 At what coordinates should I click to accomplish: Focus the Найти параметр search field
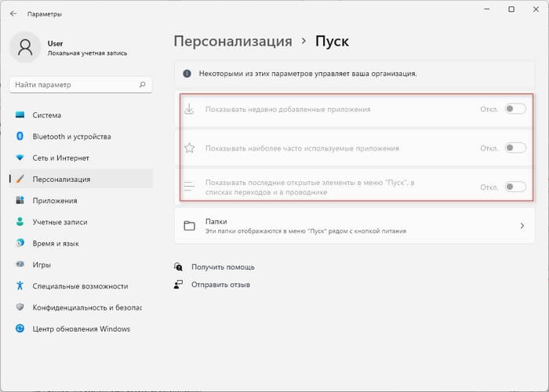point(81,85)
